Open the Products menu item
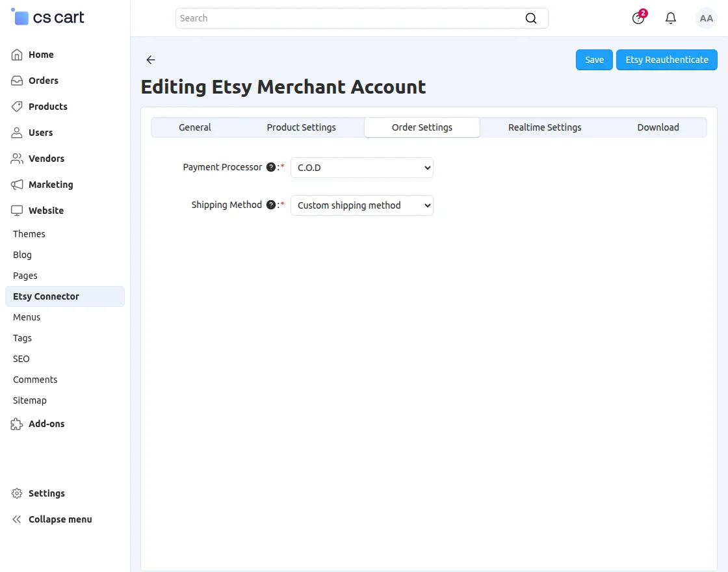The image size is (728, 572). coord(48,107)
